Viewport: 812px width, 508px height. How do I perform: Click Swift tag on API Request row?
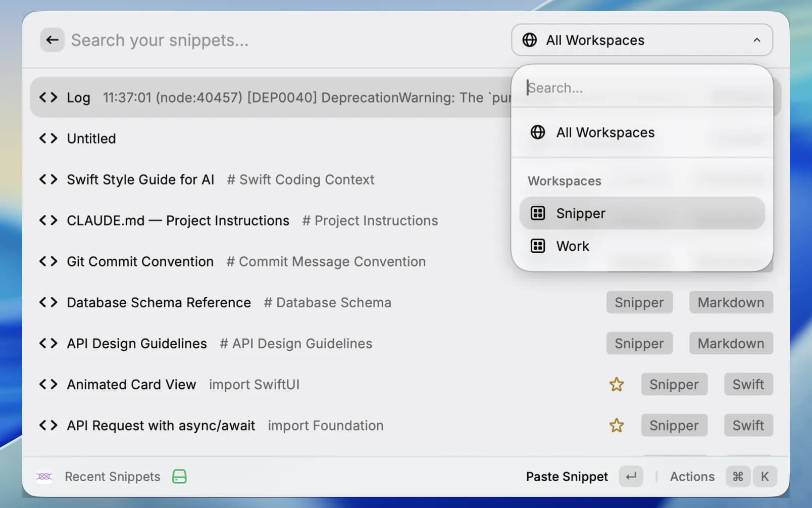coord(748,425)
